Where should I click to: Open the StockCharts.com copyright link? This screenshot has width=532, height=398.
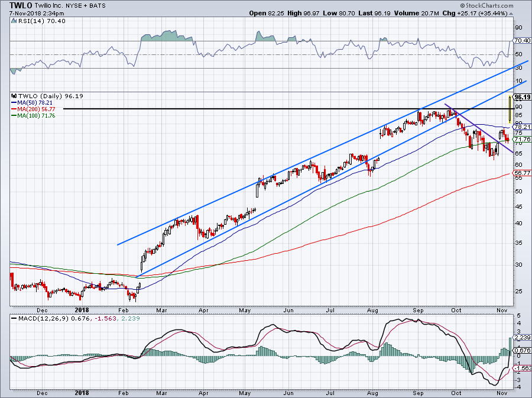[487, 5]
